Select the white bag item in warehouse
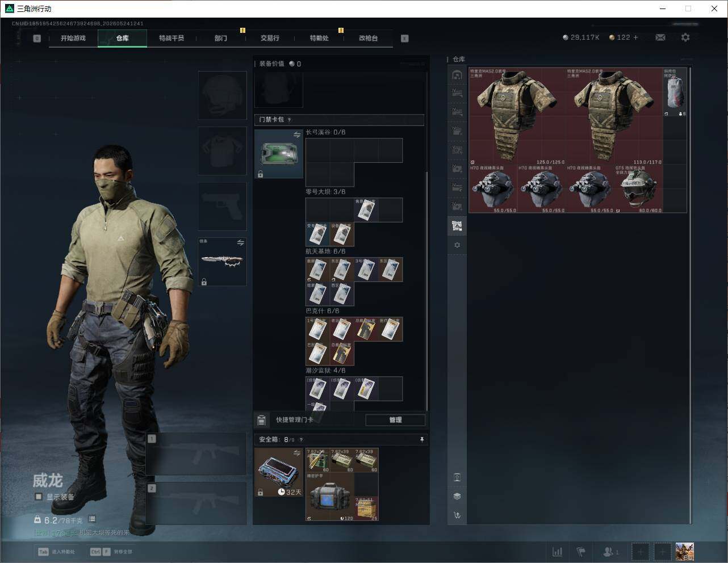 pos(675,93)
